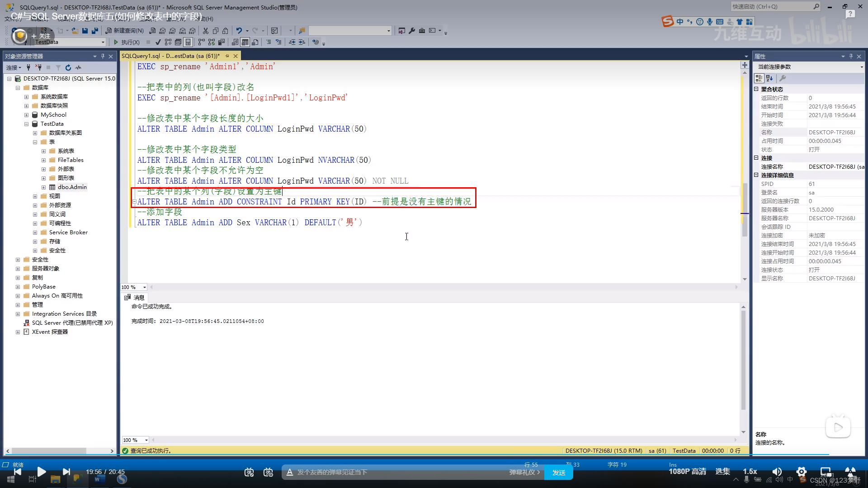Open the Connect (连接) dropdown in Object Explorer
Screen dimensions: 868x488
coord(14,67)
